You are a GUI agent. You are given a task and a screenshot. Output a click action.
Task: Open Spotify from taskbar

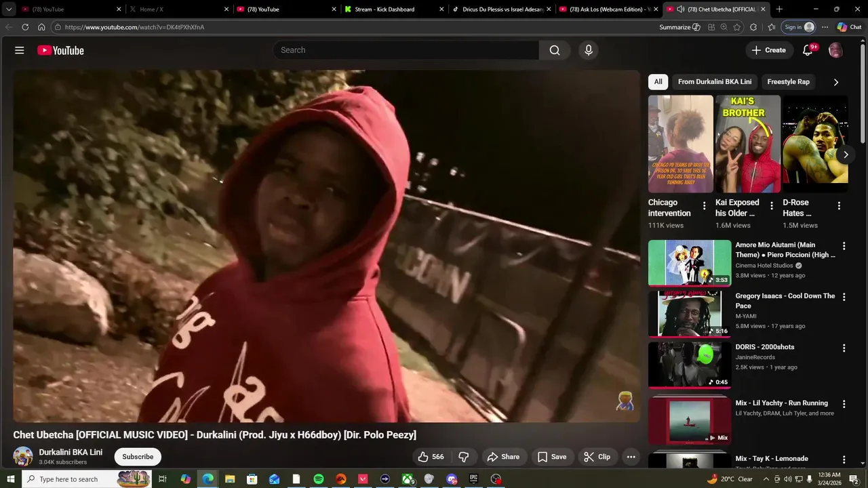click(x=319, y=479)
